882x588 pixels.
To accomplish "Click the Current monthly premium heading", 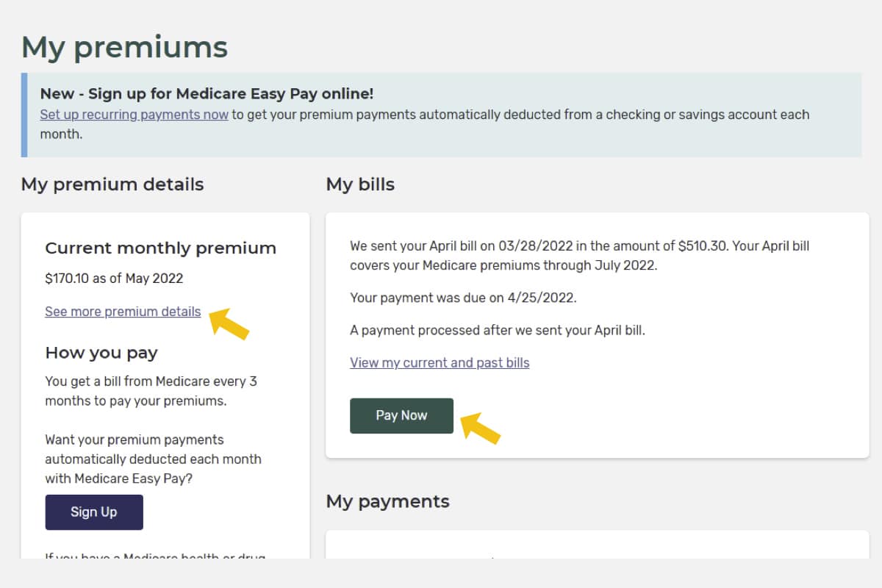I will 161,248.
